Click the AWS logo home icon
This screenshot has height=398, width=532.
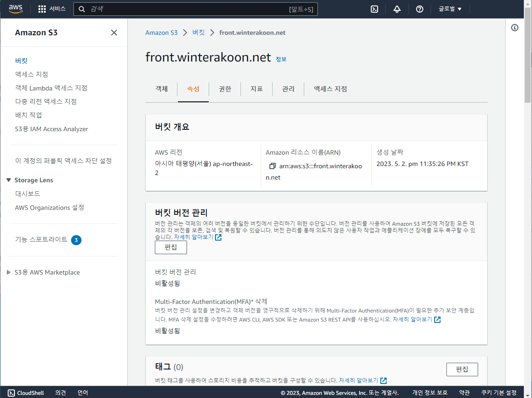15,9
